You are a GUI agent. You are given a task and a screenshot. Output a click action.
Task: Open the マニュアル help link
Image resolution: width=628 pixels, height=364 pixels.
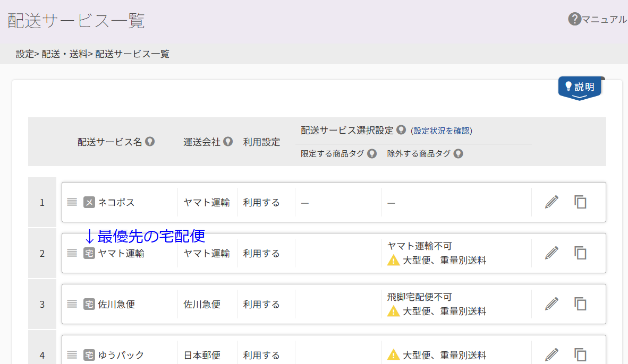(603, 19)
